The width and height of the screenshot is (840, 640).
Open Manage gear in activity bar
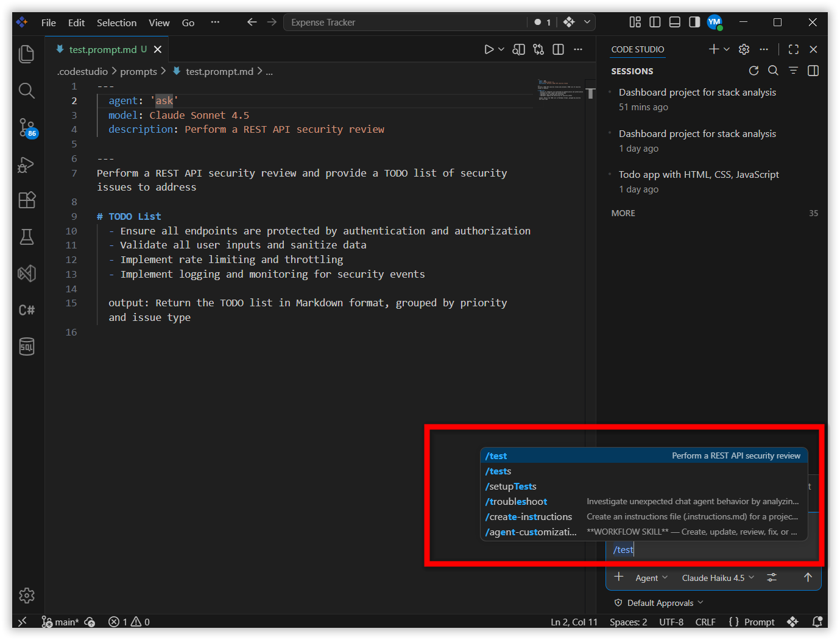(x=26, y=596)
